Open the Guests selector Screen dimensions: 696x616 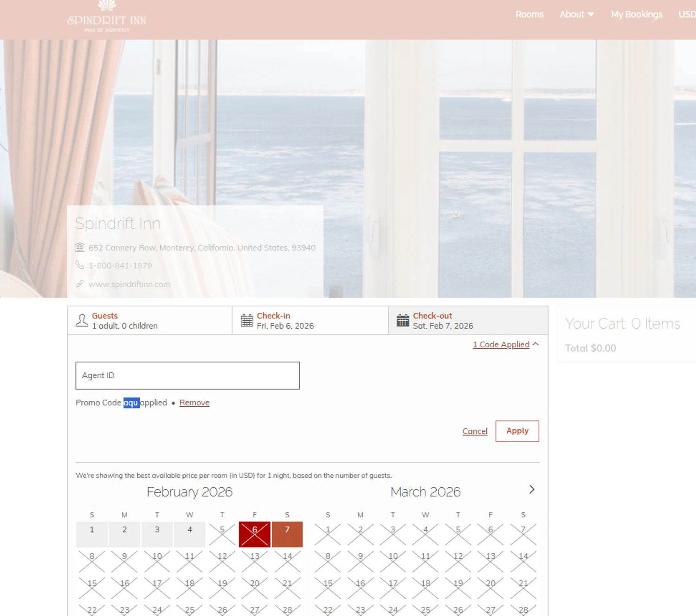click(149, 320)
